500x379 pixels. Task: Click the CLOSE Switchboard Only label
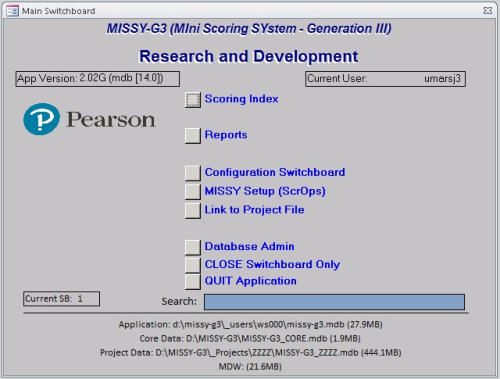point(272,264)
